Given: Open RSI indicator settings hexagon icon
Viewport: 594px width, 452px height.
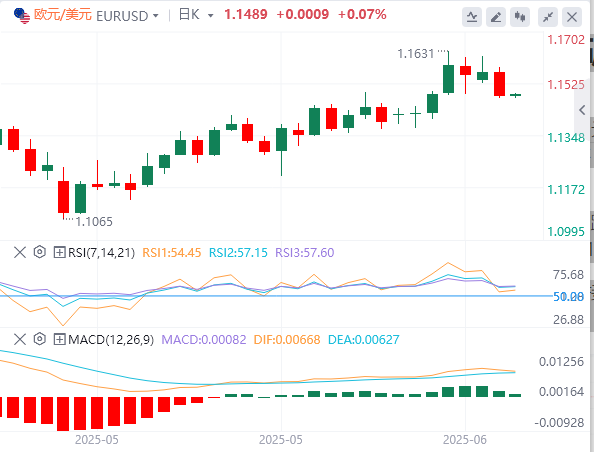Looking at the screenshot, I should (x=40, y=252).
